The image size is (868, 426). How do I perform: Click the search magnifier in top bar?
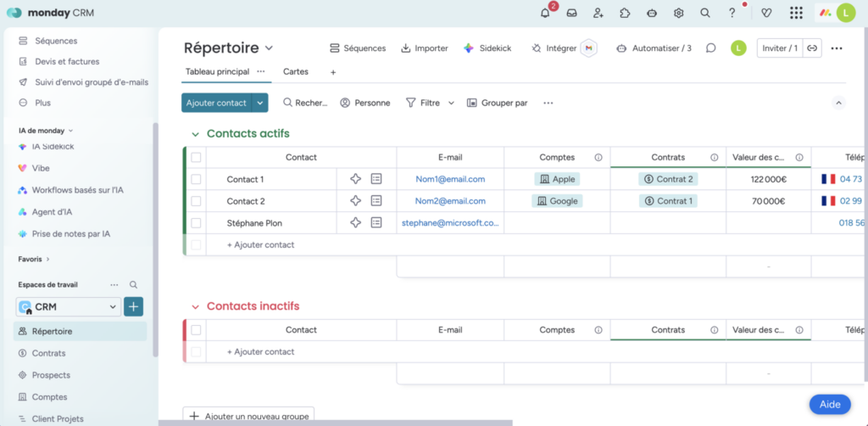pos(704,13)
